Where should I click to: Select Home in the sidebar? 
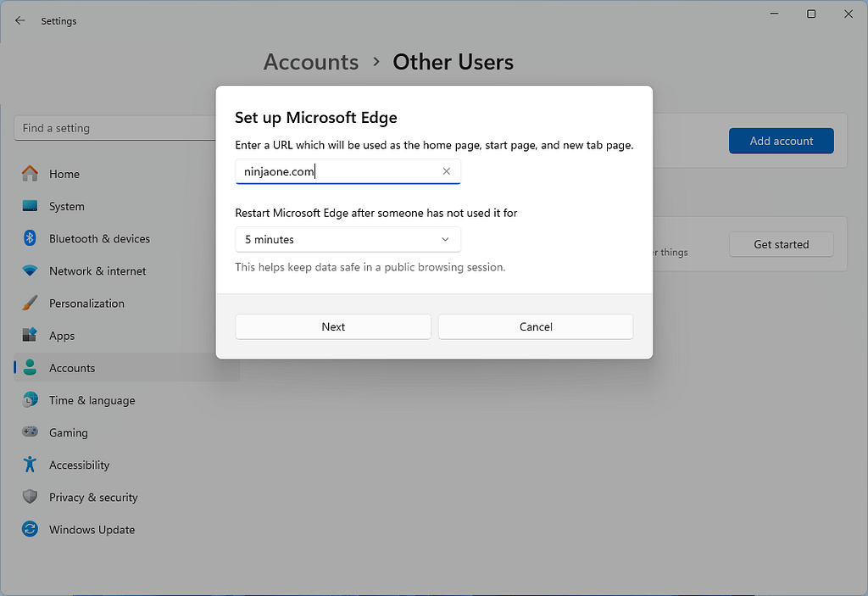pyautogui.click(x=64, y=174)
